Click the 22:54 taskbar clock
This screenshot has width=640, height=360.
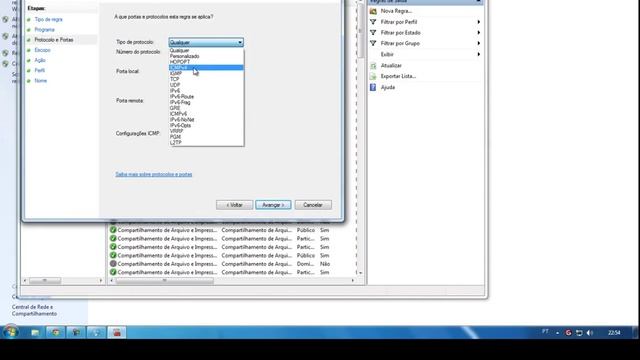[x=614, y=333]
